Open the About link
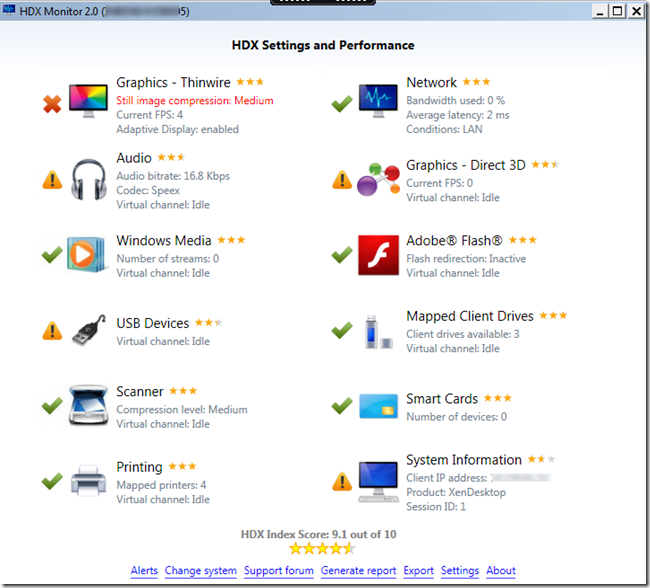The image size is (650, 588). (x=501, y=571)
